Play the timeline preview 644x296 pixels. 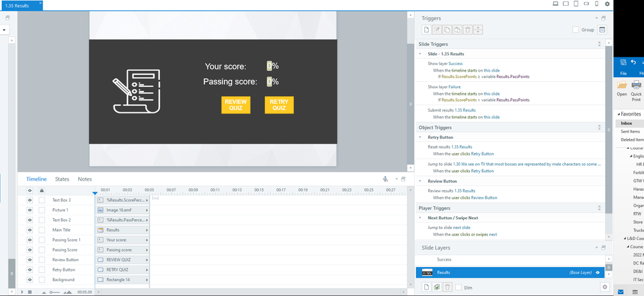[x=22, y=292]
